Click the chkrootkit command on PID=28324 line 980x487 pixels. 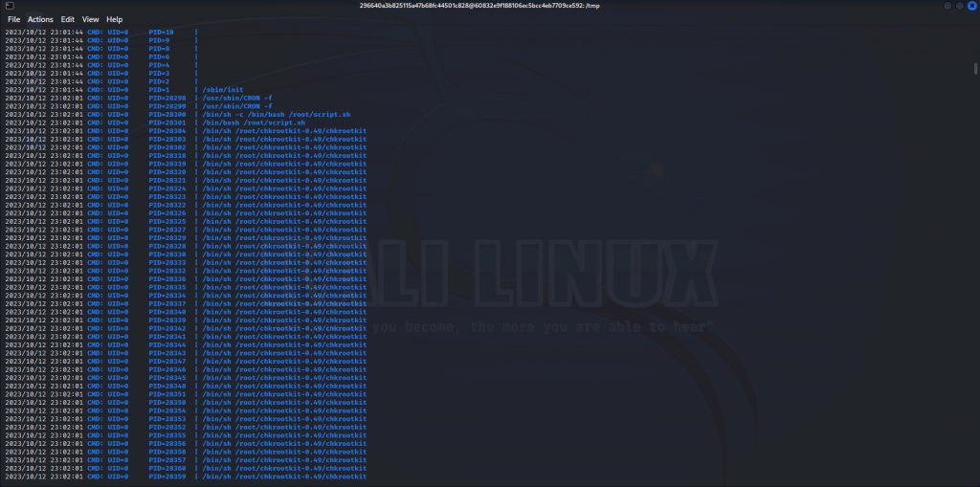coord(284,188)
